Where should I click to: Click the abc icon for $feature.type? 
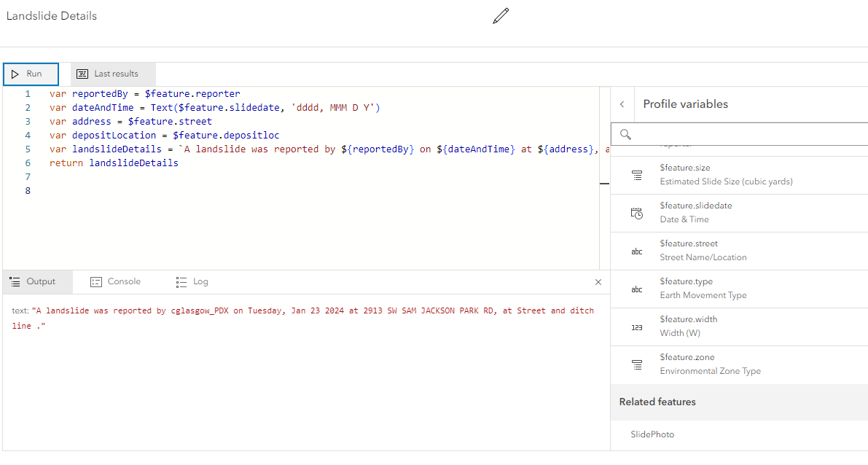636,288
